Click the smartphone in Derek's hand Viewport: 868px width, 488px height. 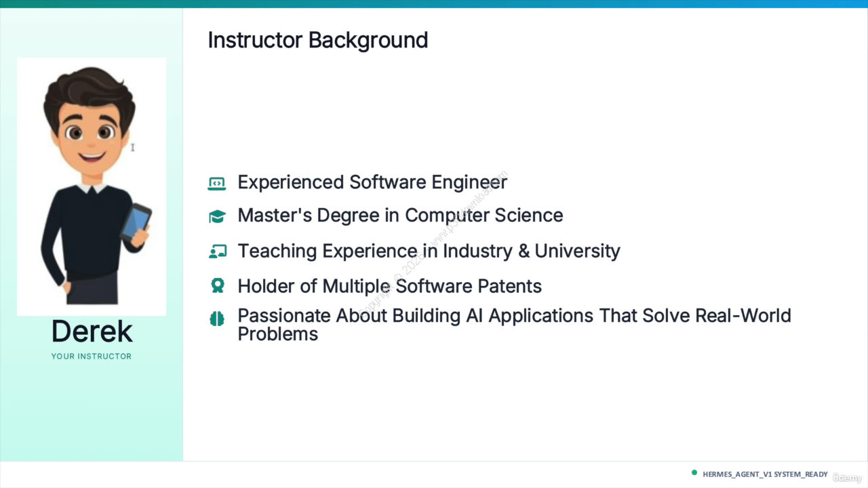point(136,221)
